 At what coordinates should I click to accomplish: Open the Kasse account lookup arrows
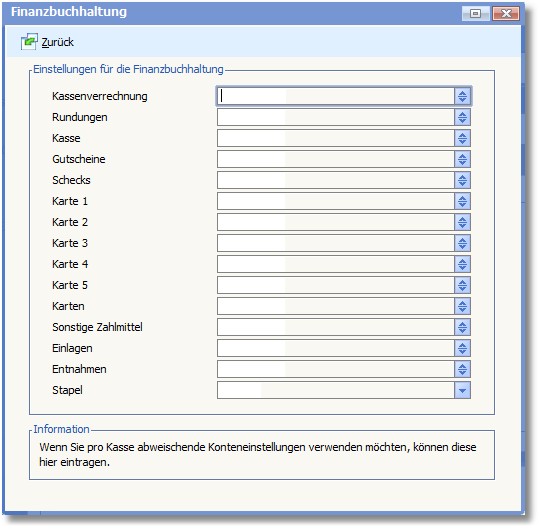pos(462,139)
